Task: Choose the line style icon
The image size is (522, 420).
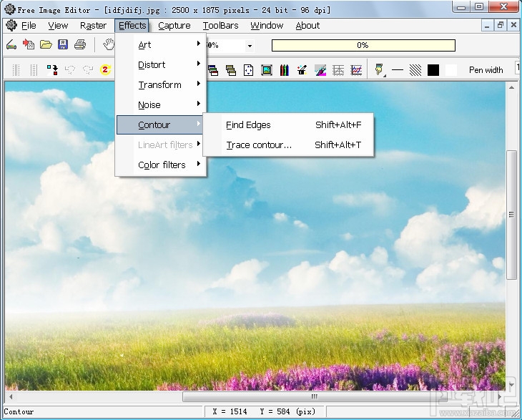Action: pos(398,70)
